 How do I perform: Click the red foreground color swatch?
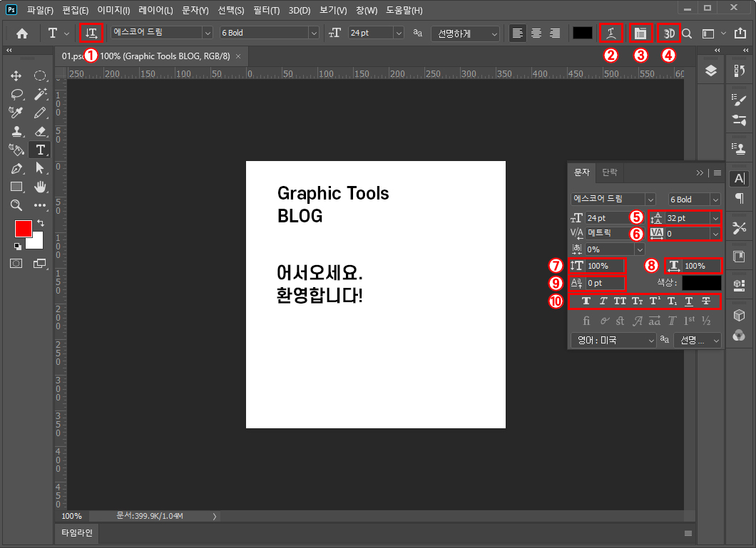23,229
